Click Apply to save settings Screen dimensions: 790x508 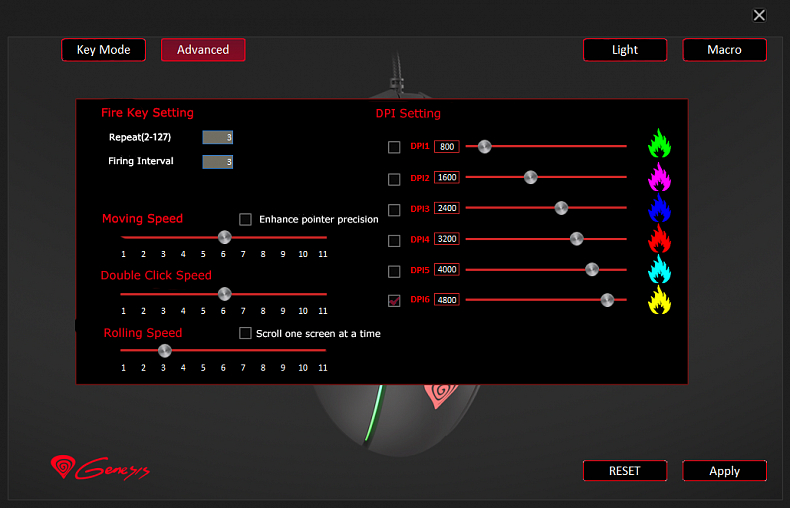click(725, 471)
